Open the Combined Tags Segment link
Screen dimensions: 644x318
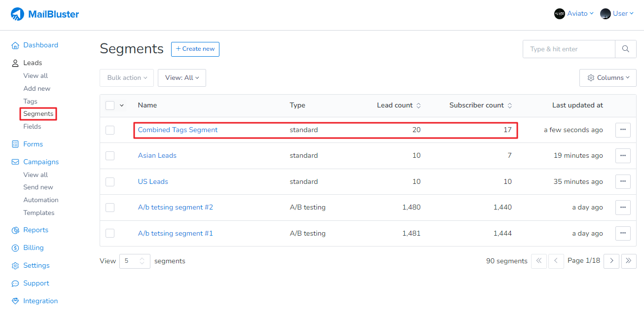(x=178, y=130)
